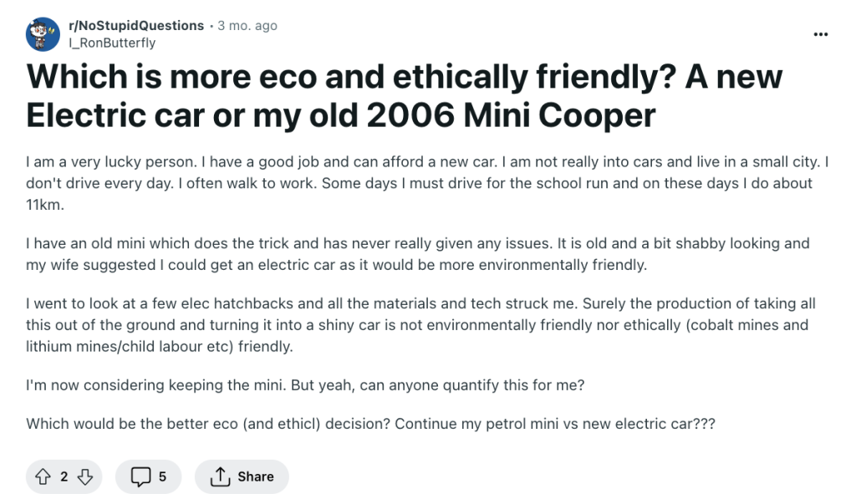Visit the I_RonButterfly user profile
Image resolution: width=856 pixels, height=504 pixels.
[x=113, y=43]
